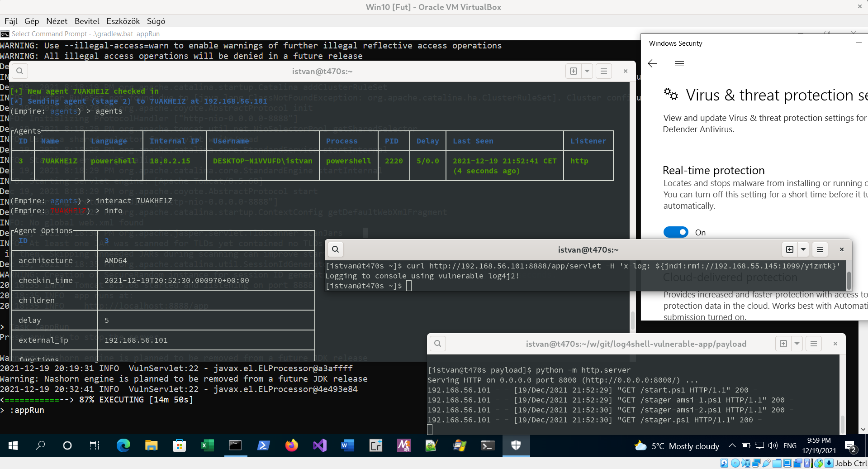Screen dimensions: 868x469
Task: Click the curl terminal vertical scrollbar
Action: [849, 281]
